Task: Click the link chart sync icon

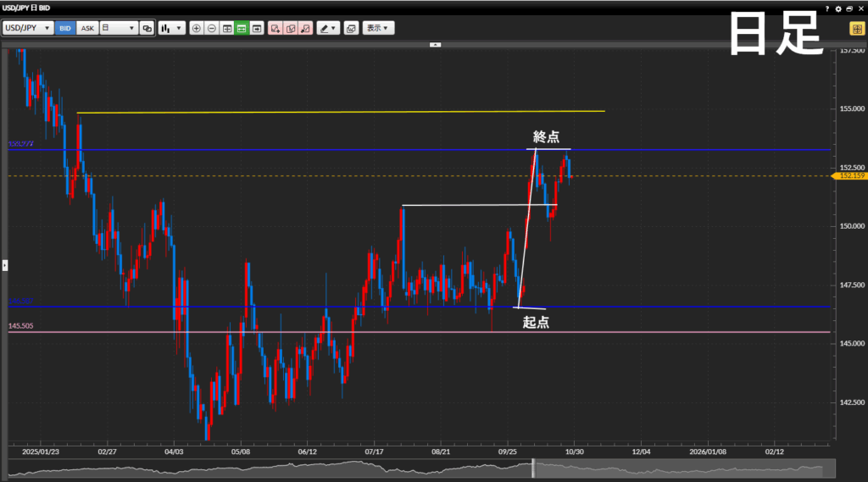Action: (x=147, y=28)
